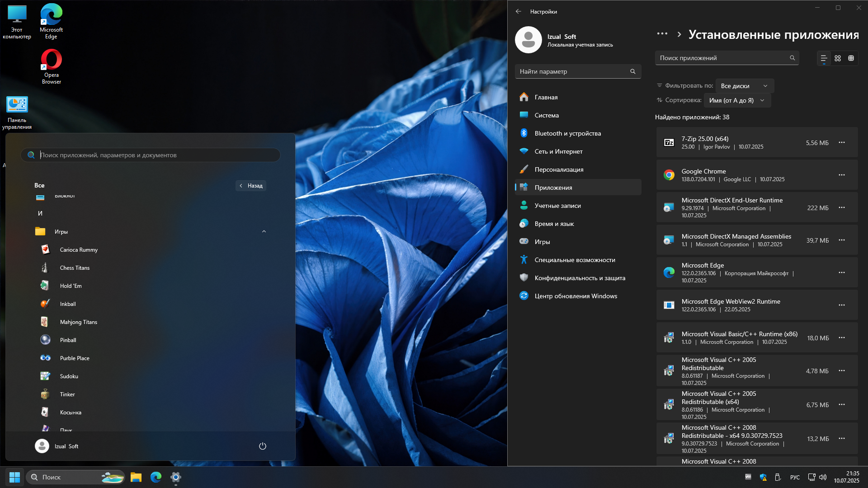Open more options for Google Chrome

[x=842, y=175]
